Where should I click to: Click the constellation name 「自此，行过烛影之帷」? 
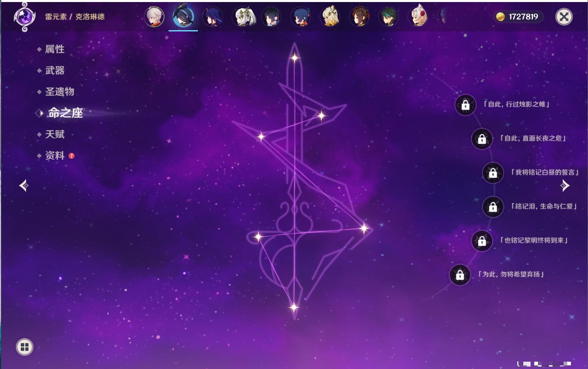point(516,104)
